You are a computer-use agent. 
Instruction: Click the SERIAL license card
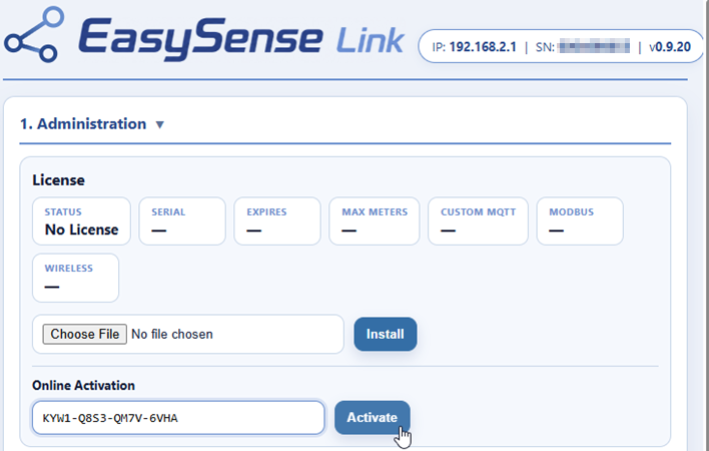182,221
